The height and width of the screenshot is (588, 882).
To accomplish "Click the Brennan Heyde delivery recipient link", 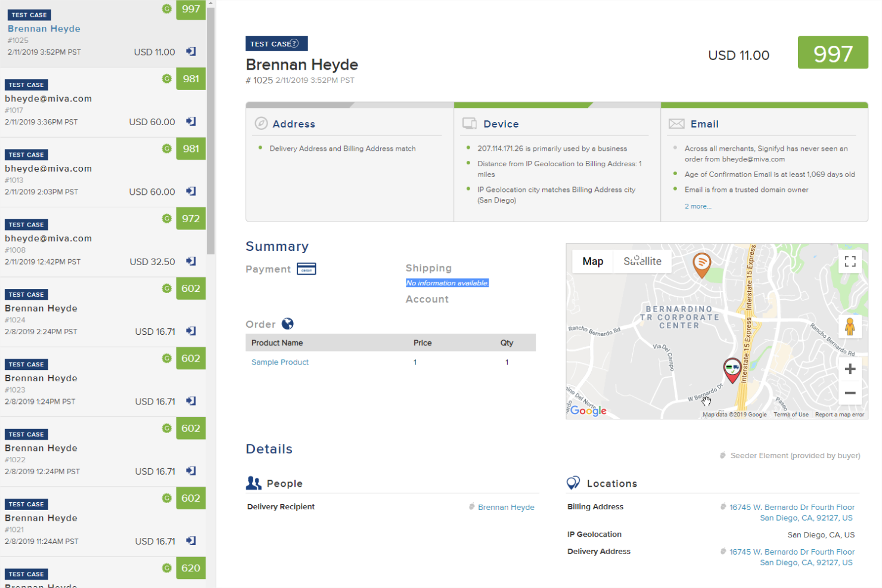I will point(506,507).
